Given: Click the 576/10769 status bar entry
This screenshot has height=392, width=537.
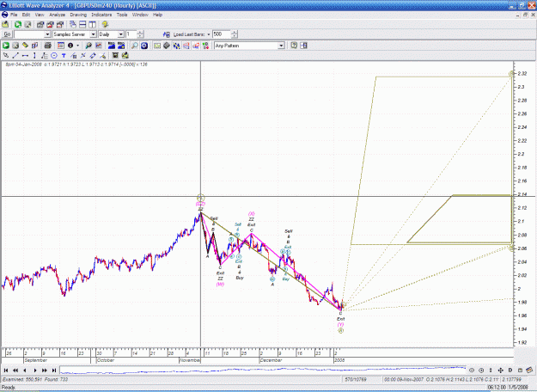Looking at the screenshot, I should pos(357,379).
